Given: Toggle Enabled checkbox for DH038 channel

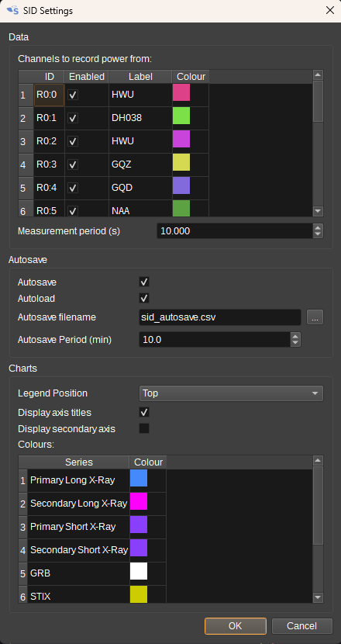Looking at the screenshot, I should pos(74,118).
